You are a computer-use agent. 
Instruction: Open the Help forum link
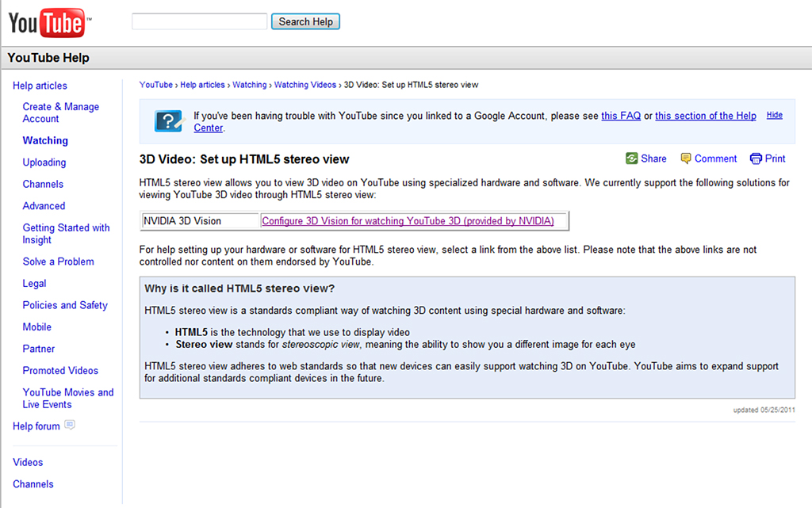[x=36, y=426]
